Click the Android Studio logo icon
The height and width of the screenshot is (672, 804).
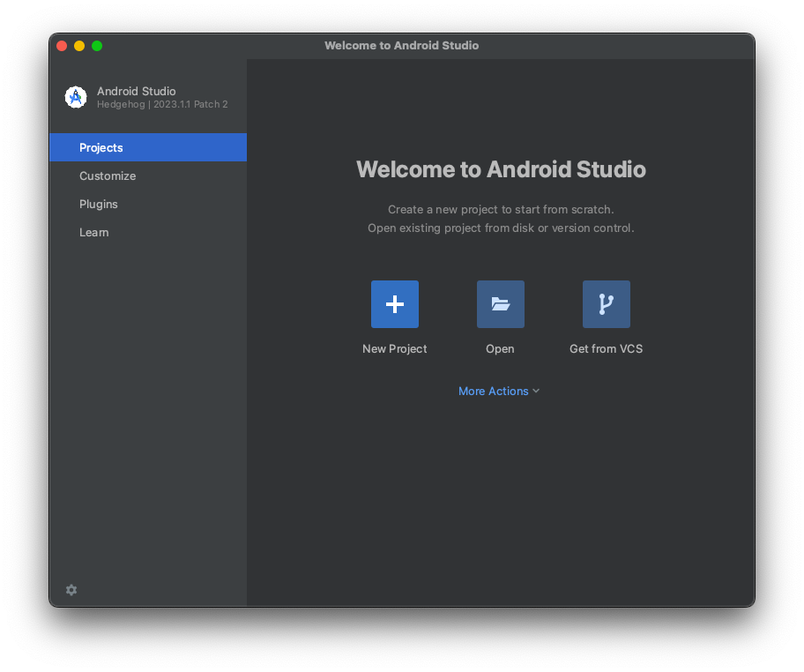click(x=76, y=97)
